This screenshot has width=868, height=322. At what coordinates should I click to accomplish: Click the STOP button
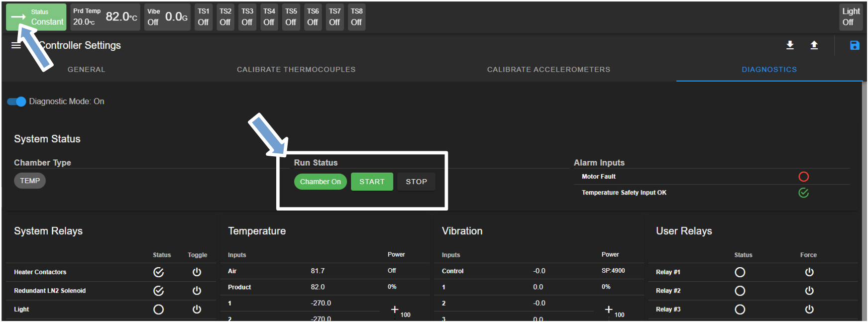[416, 182]
